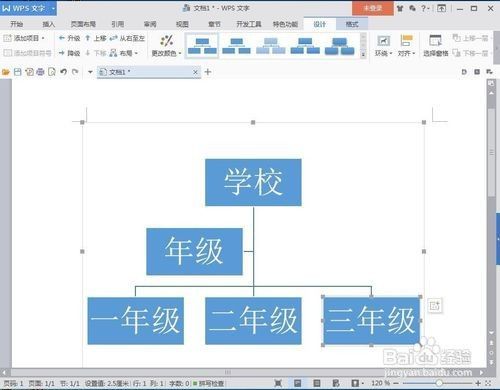Add a new document tab with plus
500x390 pixels.
[x=208, y=72]
